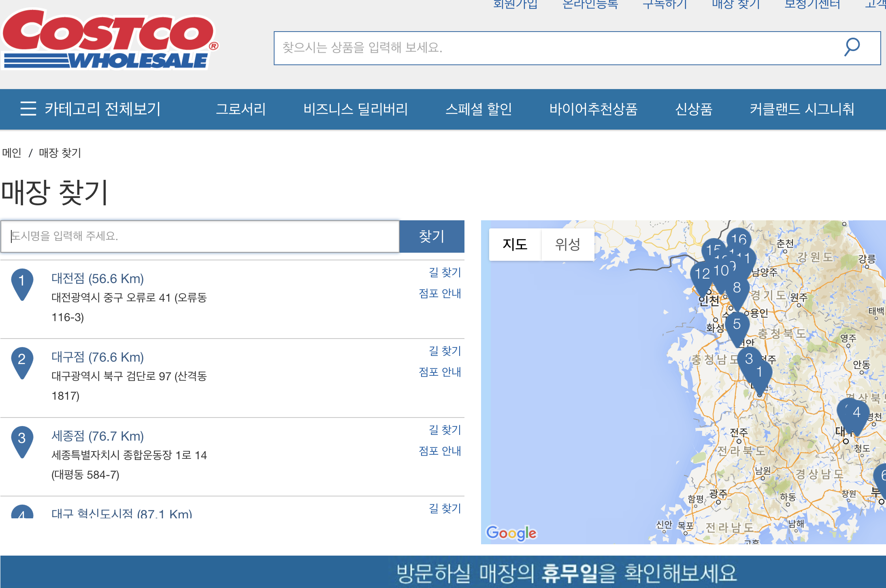The height and width of the screenshot is (588, 886).
Task: Click 길 찾기 link for 대전점
Action: tap(445, 272)
